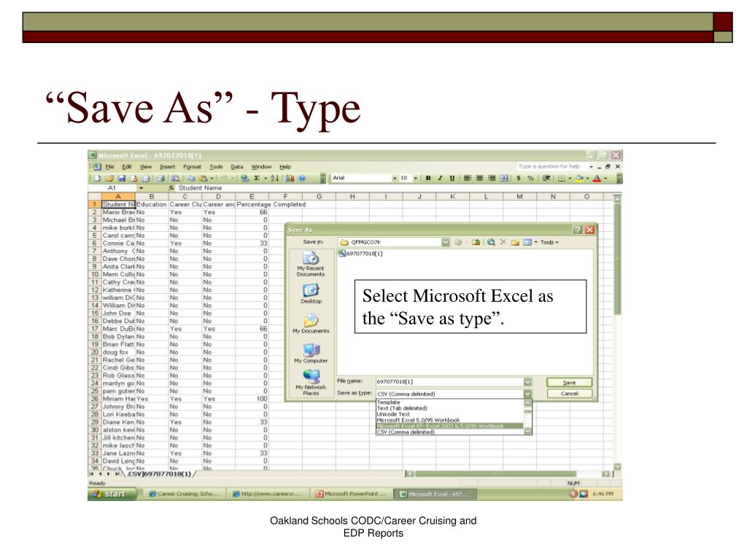Viewport: 747px width, 560px height.
Task: Click the Chart Wizard icon
Action: [290, 178]
